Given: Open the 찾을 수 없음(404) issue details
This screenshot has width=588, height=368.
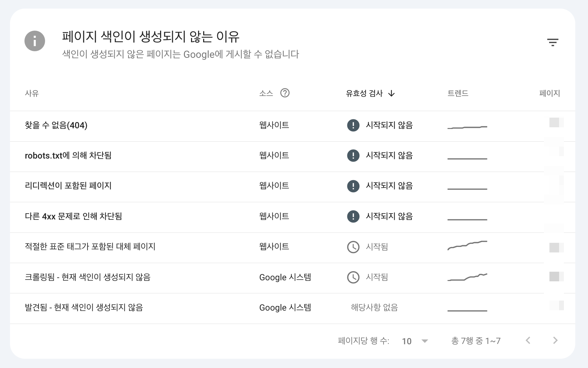Looking at the screenshot, I should tap(56, 126).
